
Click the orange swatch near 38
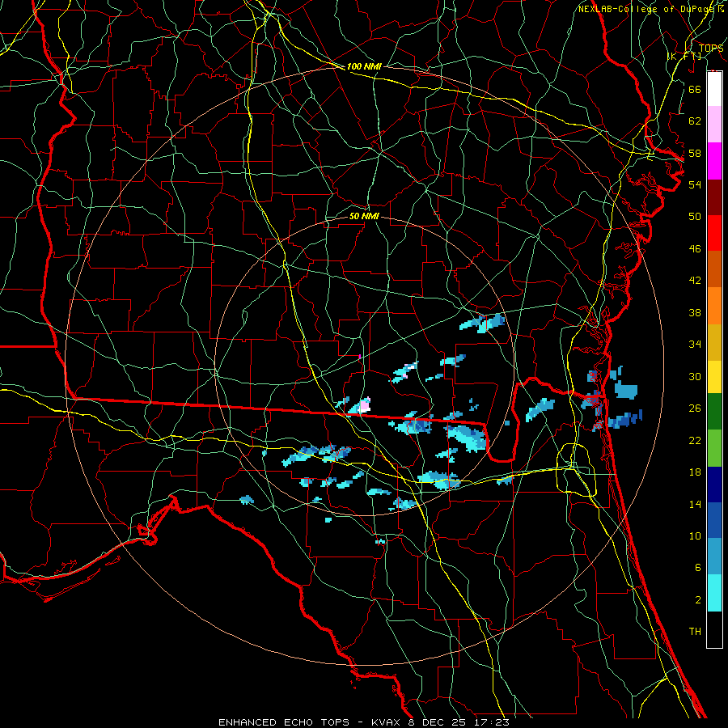[714, 306]
